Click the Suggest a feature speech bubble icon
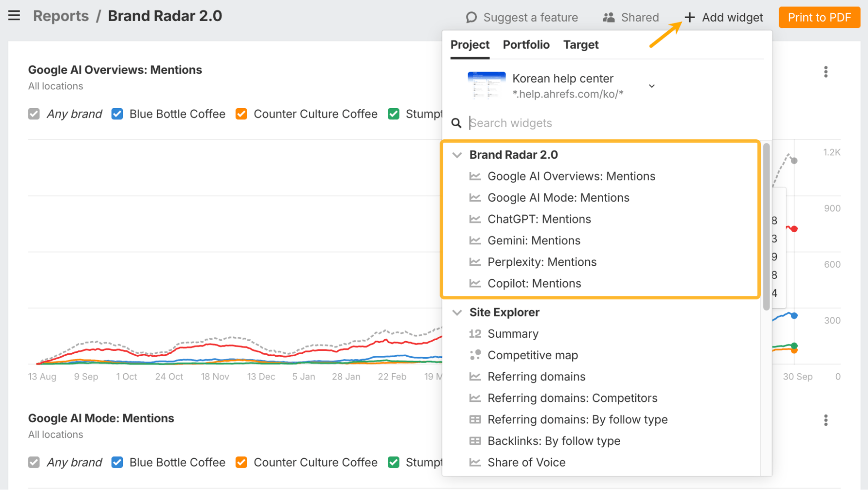 471,17
